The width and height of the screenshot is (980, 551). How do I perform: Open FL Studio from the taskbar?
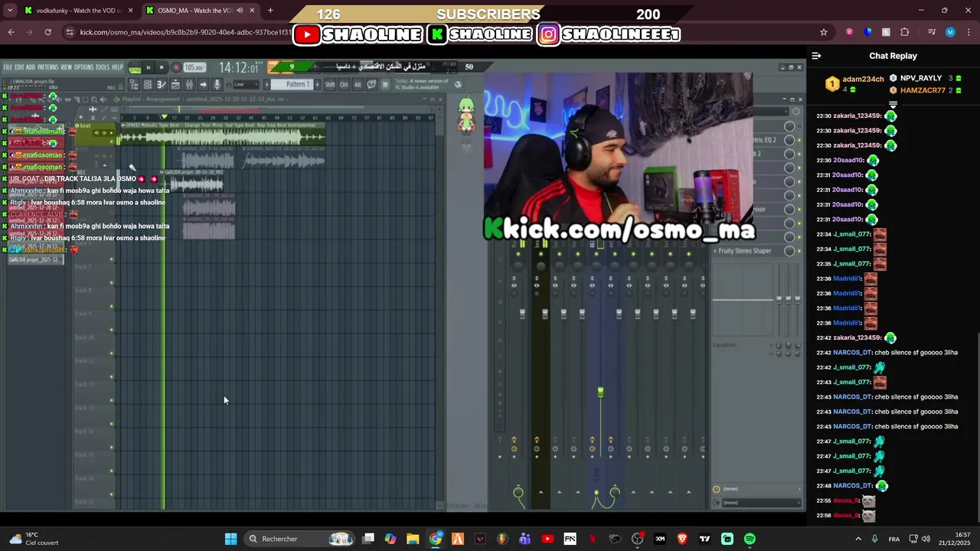tap(502, 539)
